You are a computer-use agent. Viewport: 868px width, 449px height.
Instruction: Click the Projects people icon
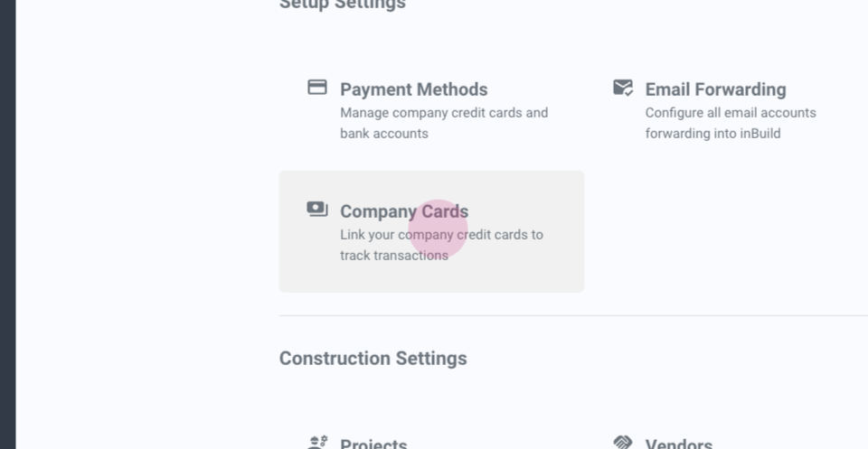click(x=317, y=443)
